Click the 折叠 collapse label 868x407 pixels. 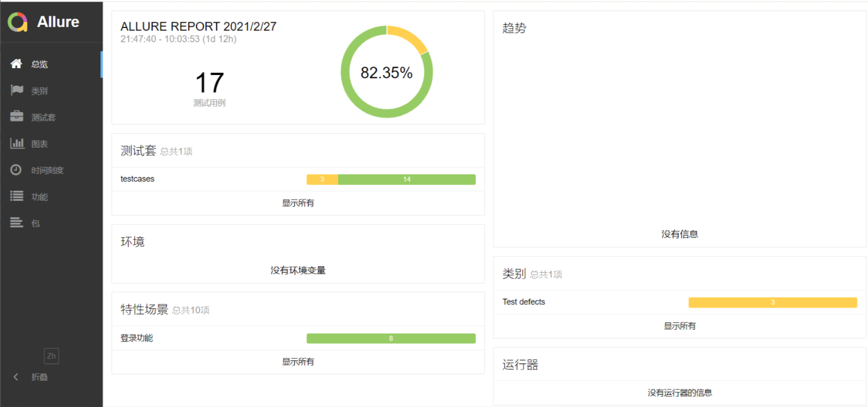coord(40,377)
